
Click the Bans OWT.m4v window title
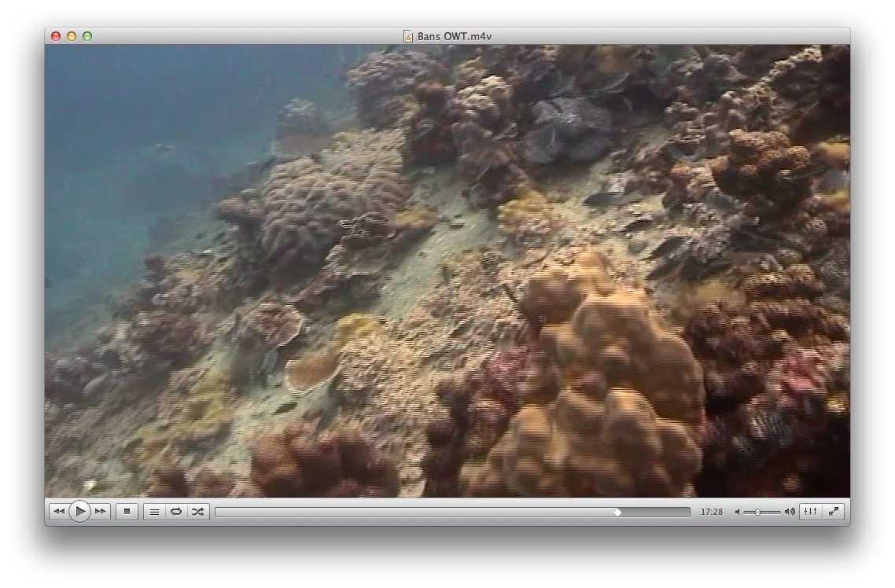[455, 36]
